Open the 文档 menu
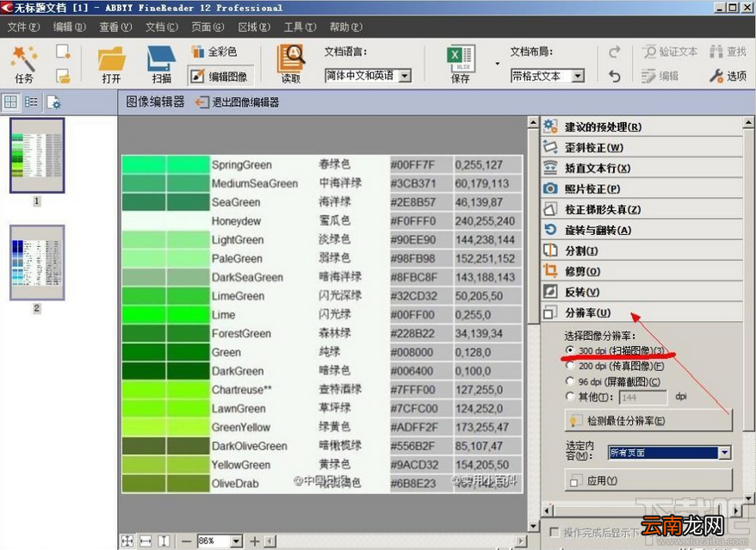 162,27
